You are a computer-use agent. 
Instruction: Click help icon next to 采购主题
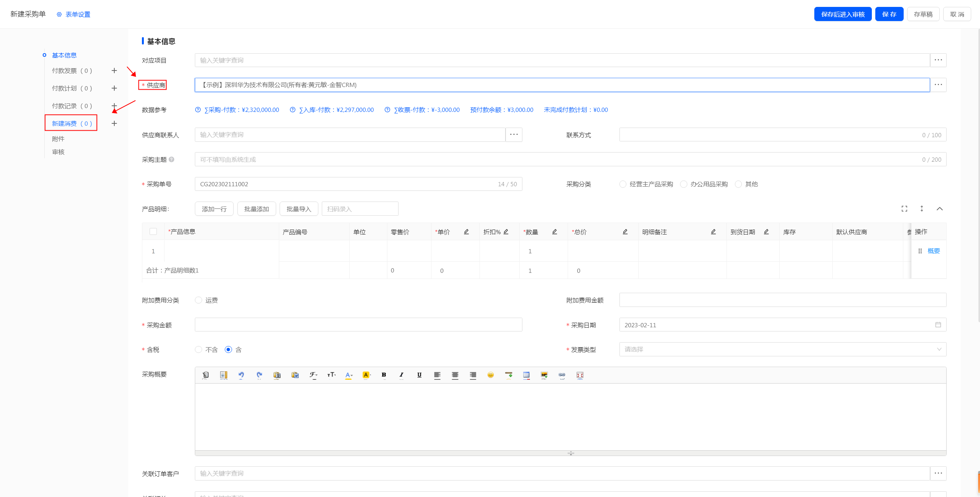(x=171, y=159)
